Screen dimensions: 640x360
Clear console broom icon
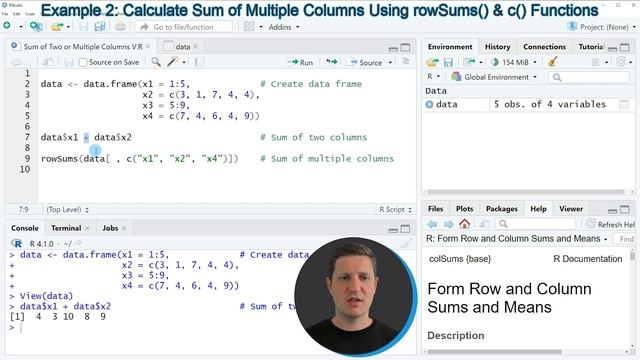(407, 243)
